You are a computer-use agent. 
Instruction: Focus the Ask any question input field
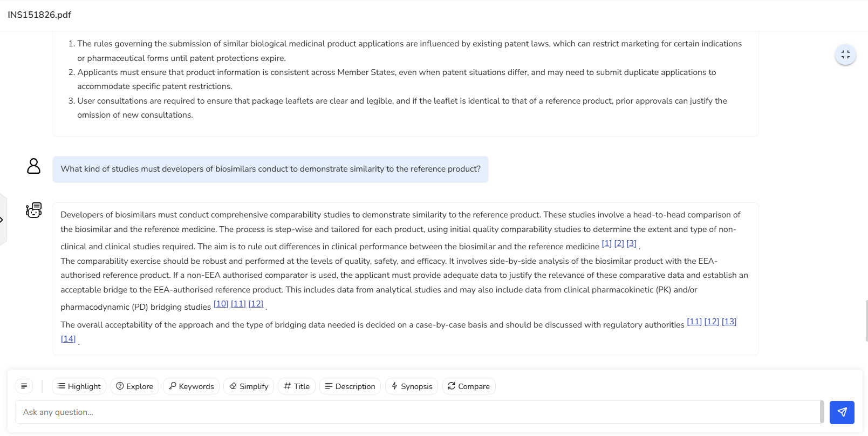pyautogui.click(x=417, y=412)
